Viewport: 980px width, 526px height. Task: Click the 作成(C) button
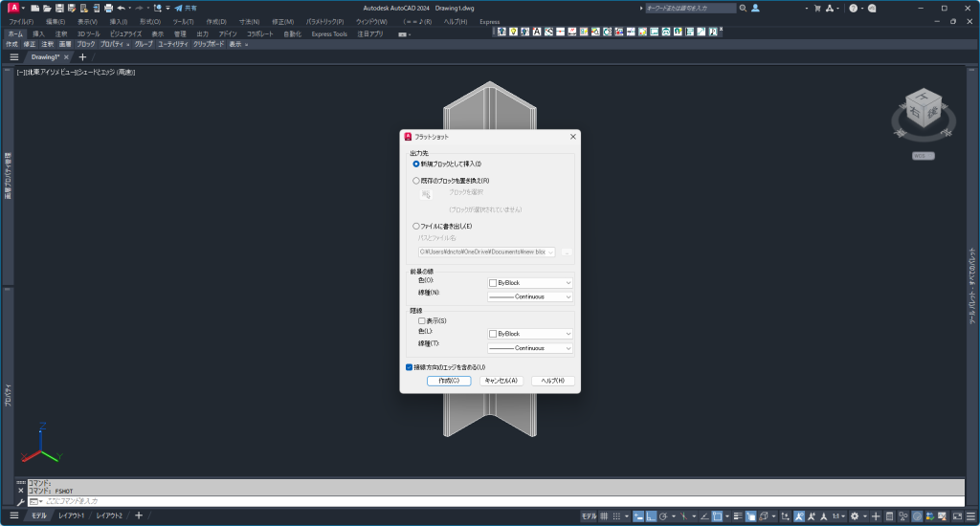[449, 380]
